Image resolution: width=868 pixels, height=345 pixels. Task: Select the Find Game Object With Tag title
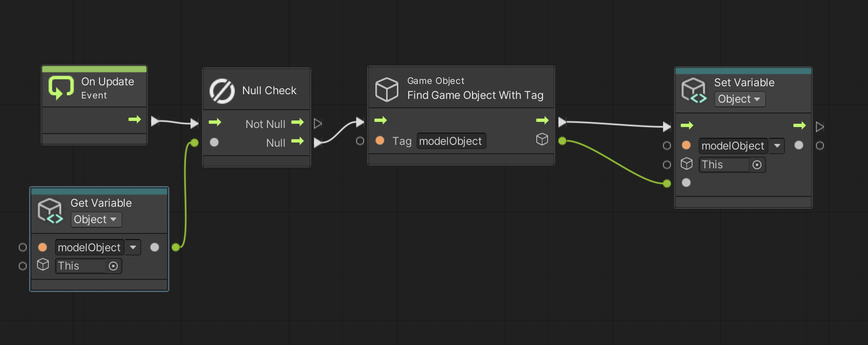pyautogui.click(x=475, y=95)
